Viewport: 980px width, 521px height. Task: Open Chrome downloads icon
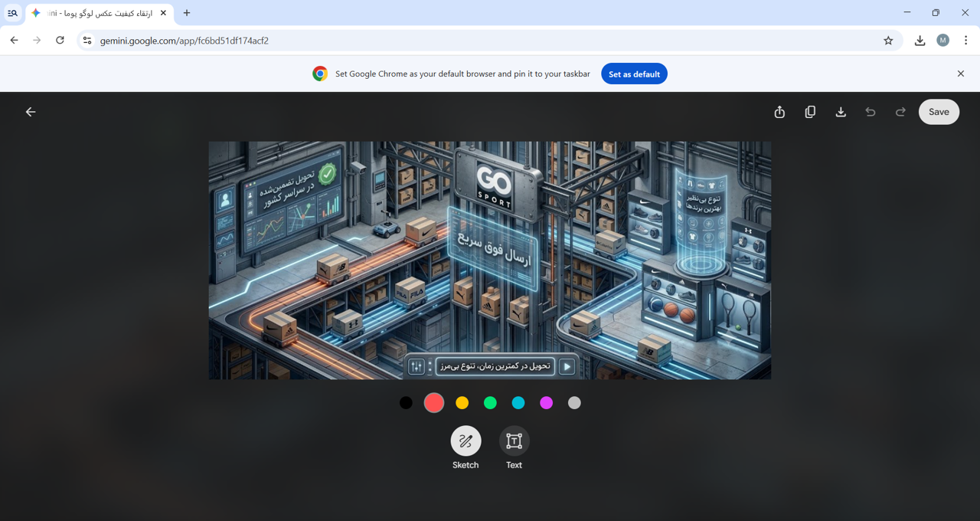920,41
